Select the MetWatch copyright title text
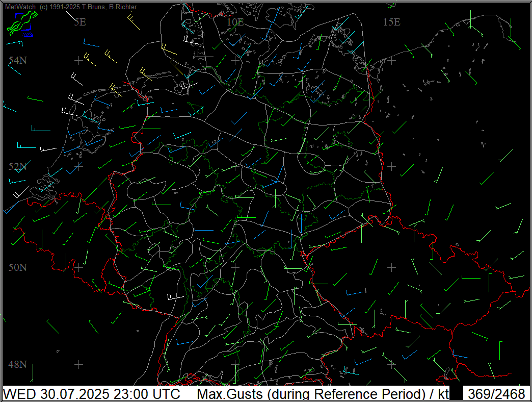The height and width of the screenshot is (402, 532). click(x=71, y=7)
